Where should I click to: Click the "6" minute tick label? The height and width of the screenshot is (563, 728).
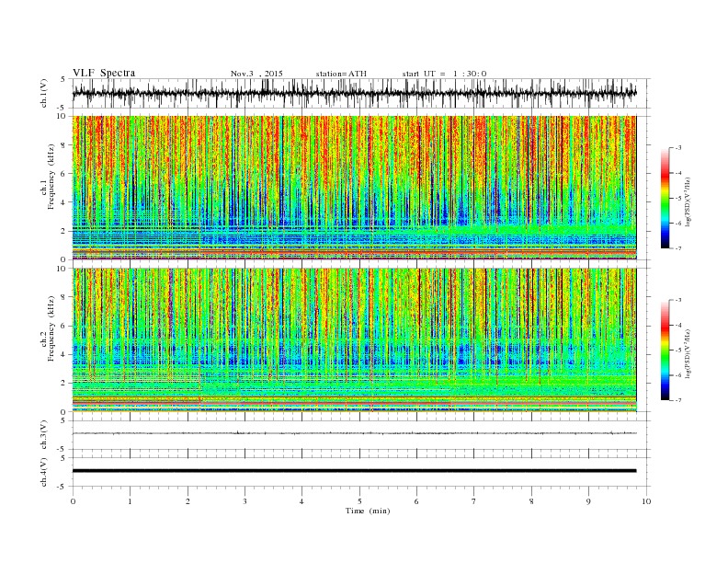tap(416, 501)
